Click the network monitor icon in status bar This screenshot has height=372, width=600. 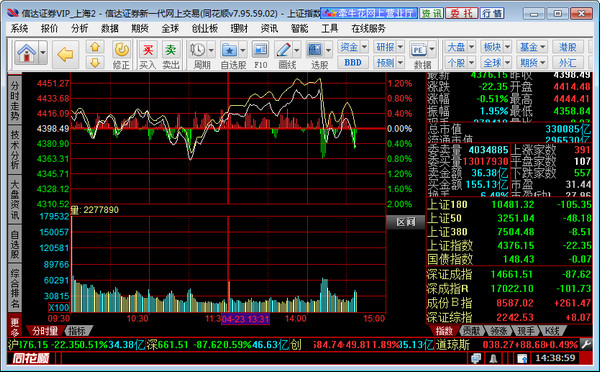click(x=476, y=359)
